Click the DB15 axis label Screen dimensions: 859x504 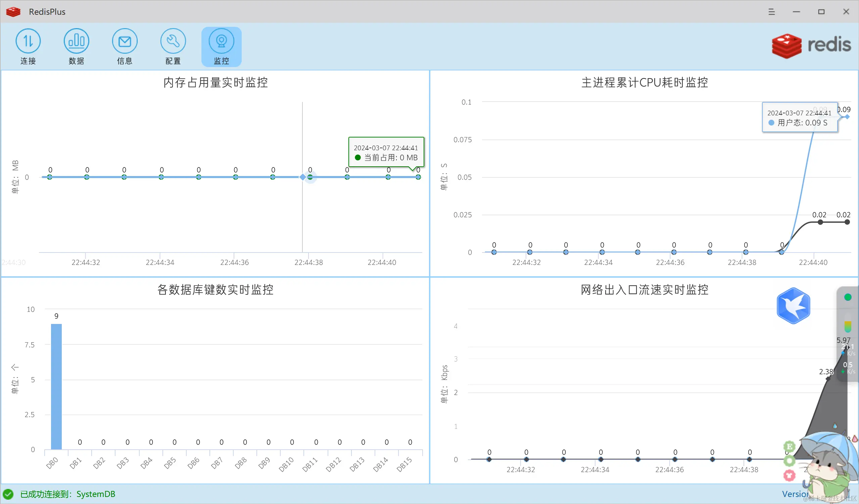pos(404,464)
